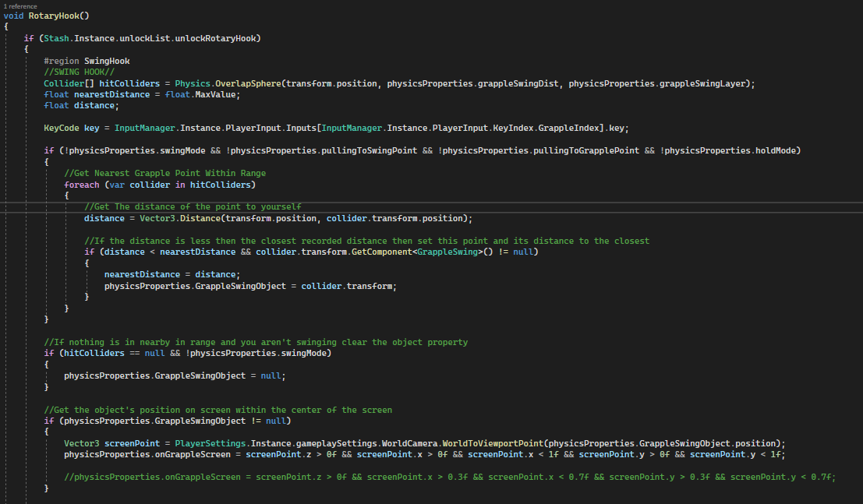Click the foreach keyword

pyautogui.click(x=81, y=185)
